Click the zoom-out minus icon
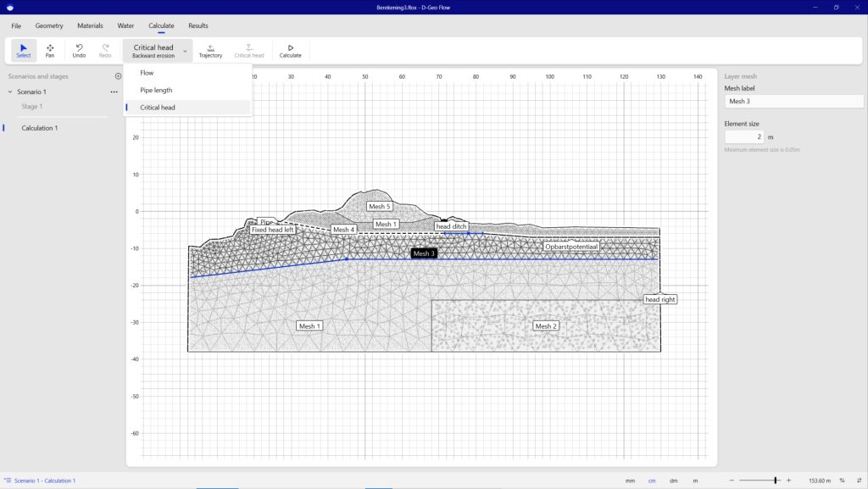The height and width of the screenshot is (489, 868). point(733,481)
